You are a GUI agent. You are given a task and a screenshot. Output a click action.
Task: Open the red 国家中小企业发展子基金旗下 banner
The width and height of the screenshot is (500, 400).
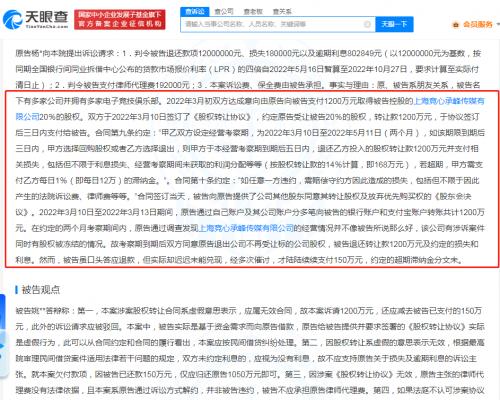tap(120, 19)
